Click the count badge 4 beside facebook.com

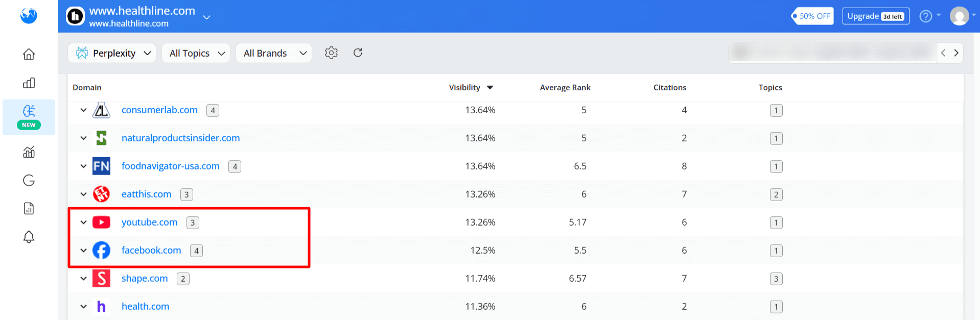pos(196,251)
